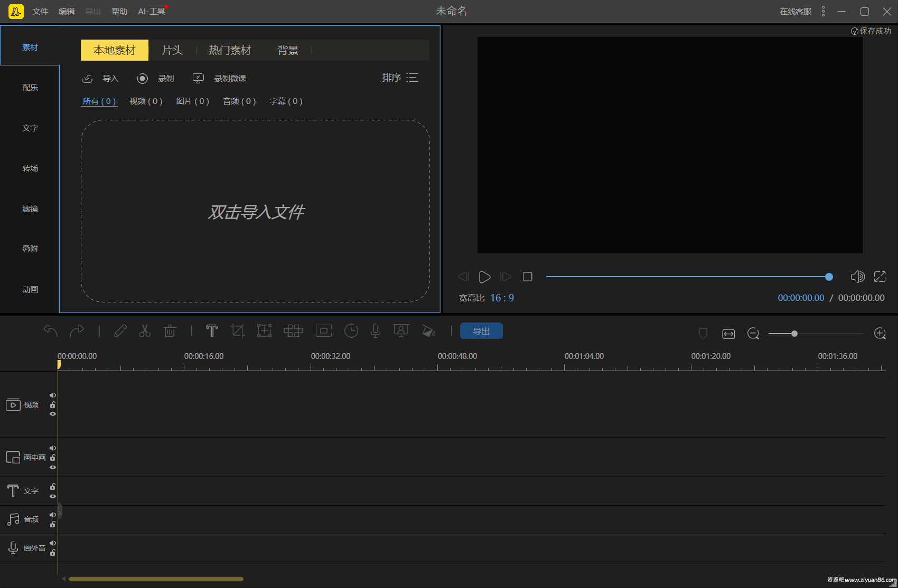Viewport: 898px width, 588px height.
Task: Select the split/scissors tool on the timeline toolbar
Action: pyautogui.click(x=145, y=330)
